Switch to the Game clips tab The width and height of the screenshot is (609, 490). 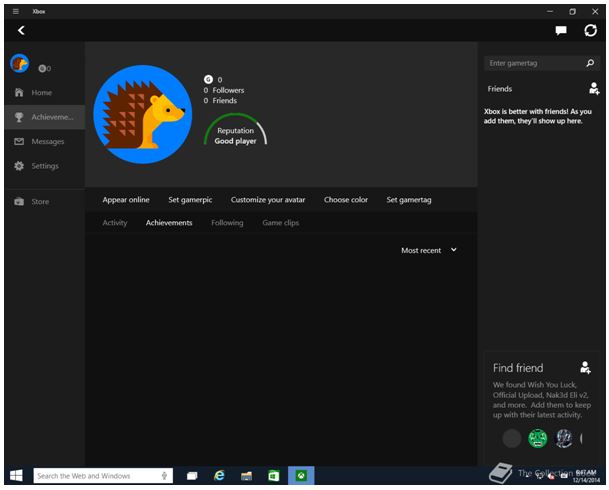pyautogui.click(x=280, y=222)
